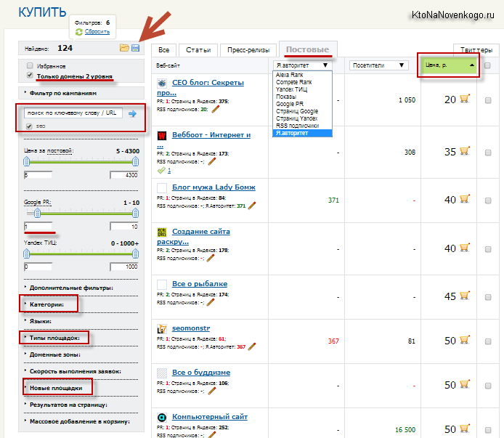Click the Компьютерный сайт round favicon
This screenshot has height=438, width=504.
pos(162,418)
